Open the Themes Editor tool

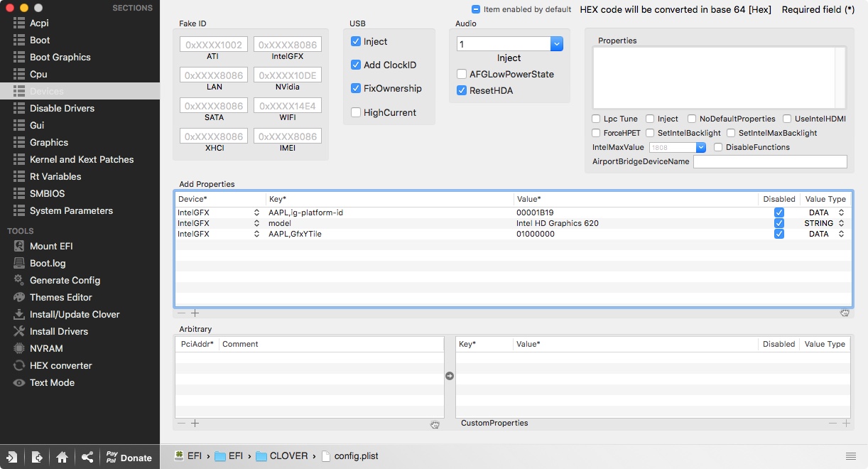(60, 297)
